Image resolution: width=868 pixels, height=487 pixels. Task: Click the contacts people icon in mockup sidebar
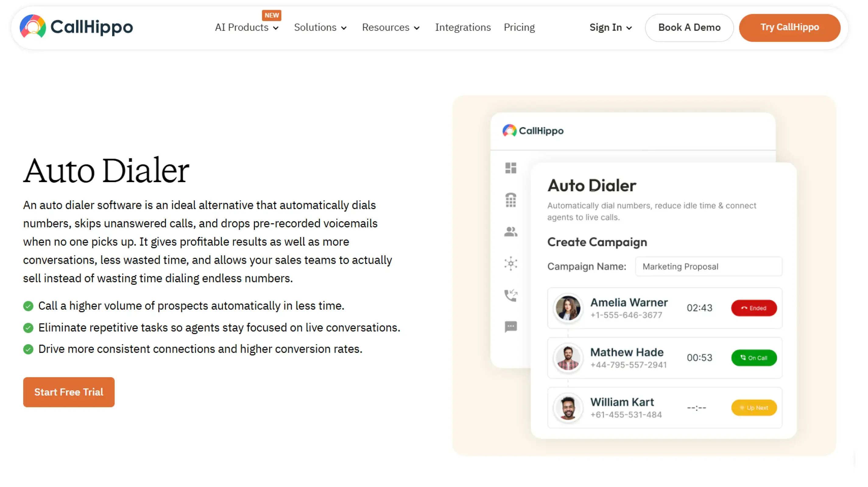[x=510, y=232]
